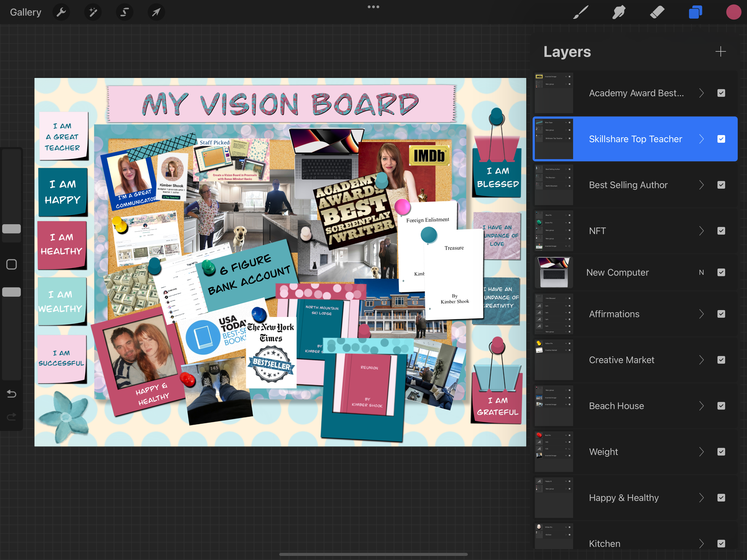Screen dimensions: 747x560
Task: Tap the square modify button in sidebar
Action: click(x=11, y=264)
